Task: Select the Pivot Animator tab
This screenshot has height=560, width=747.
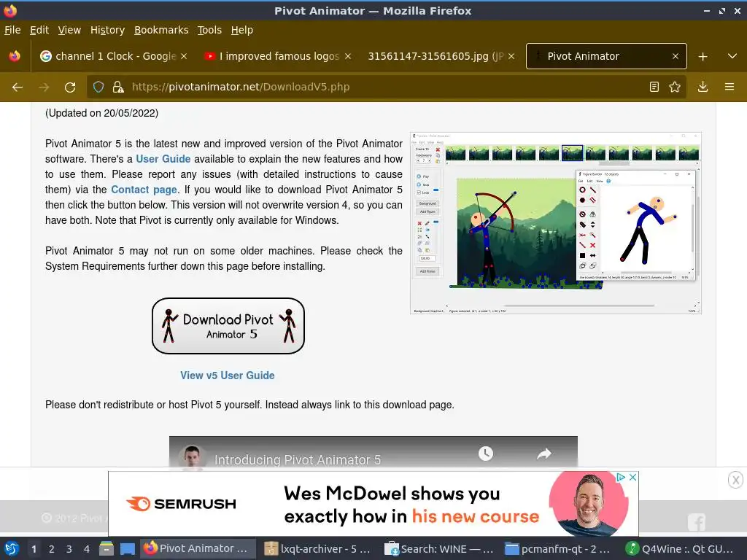Action: pyautogui.click(x=606, y=56)
